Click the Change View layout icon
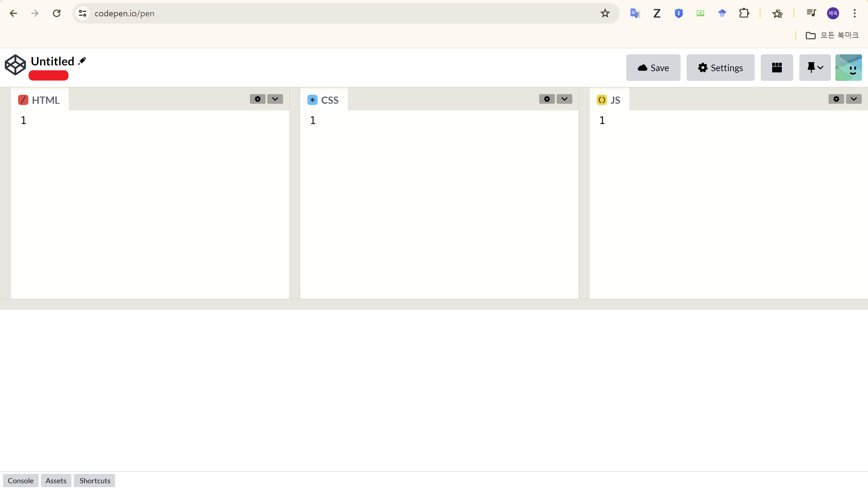Viewport: 868px width, 489px height. 776,68
